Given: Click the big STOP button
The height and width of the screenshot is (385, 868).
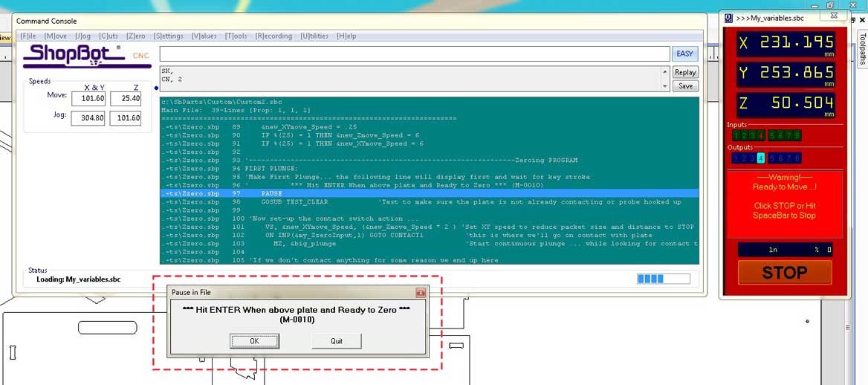Looking at the screenshot, I should (785, 273).
